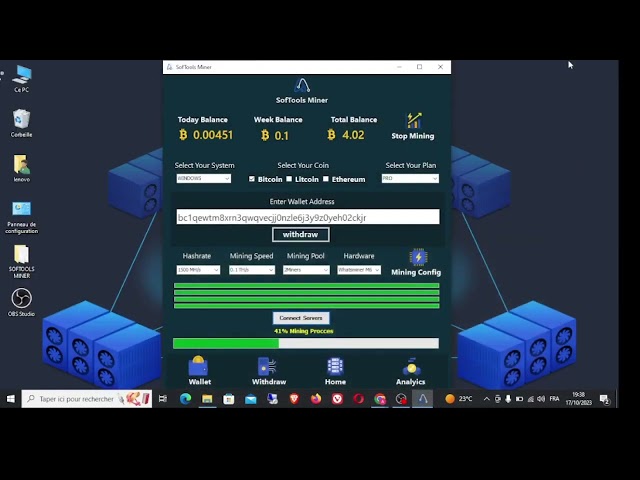Launch Vivaldi browser from taskbar
The height and width of the screenshot is (480, 640).
coord(337,399)
